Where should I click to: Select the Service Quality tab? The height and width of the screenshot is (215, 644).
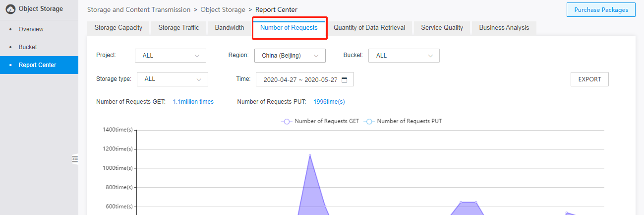point(442,28)
